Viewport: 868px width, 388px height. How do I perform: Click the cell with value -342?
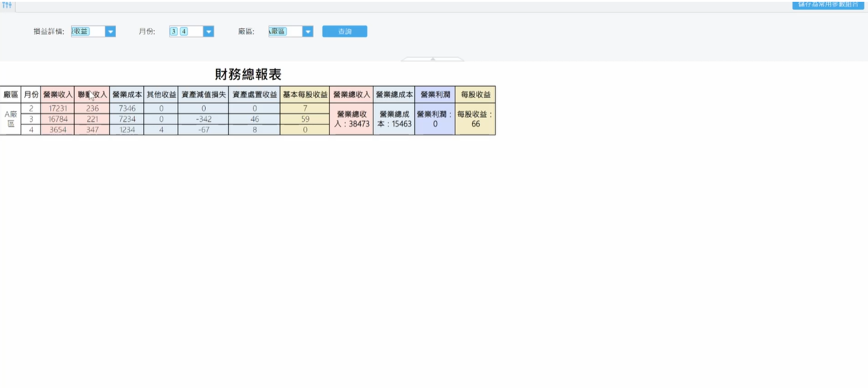(203, 119)
